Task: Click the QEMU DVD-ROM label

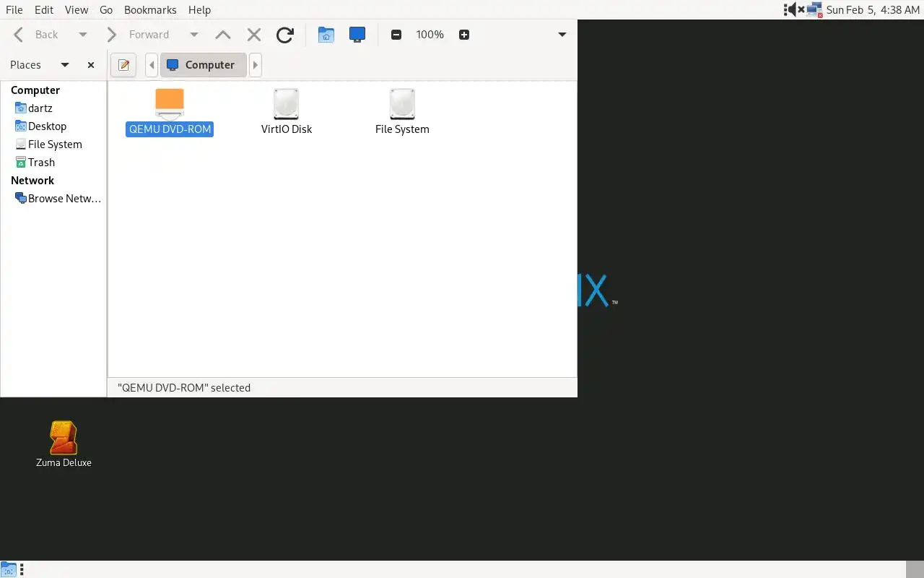Action: pos(170,129)
